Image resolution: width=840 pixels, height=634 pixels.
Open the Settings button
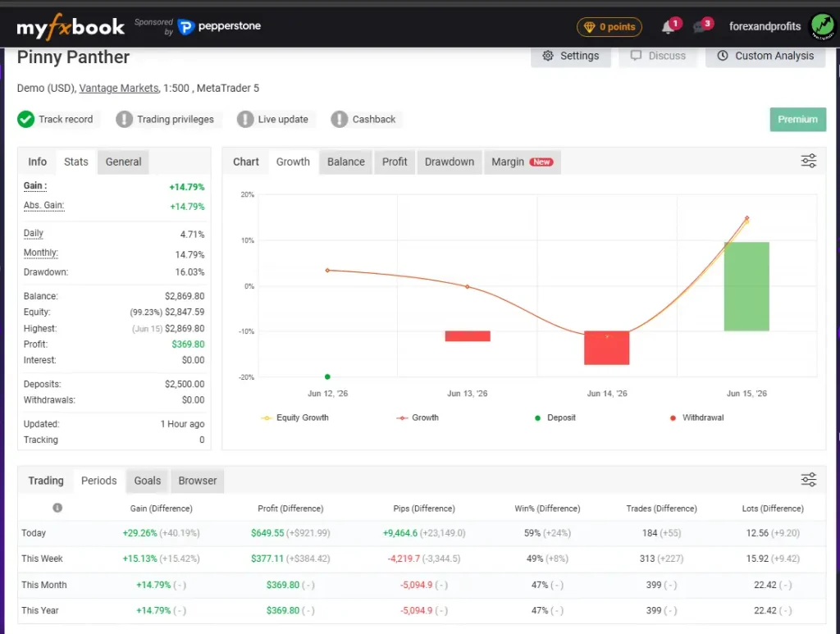(x=571, y=57)
